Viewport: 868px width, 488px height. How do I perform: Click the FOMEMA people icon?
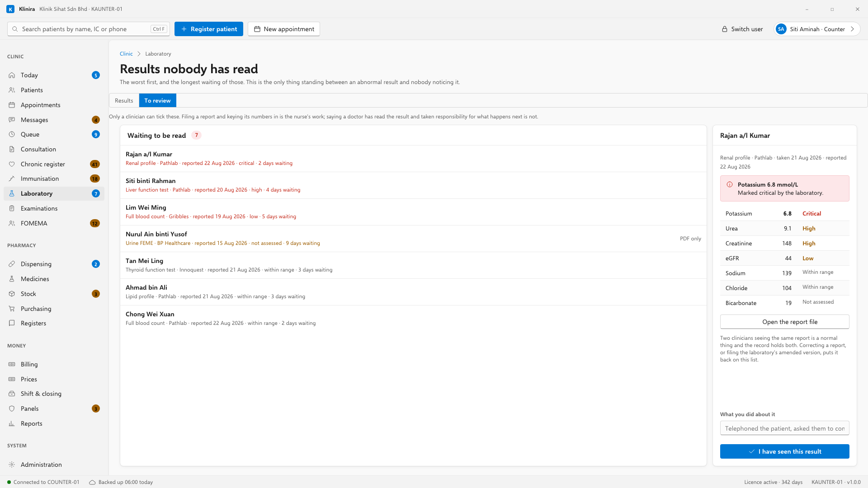[x=12, y=223]
